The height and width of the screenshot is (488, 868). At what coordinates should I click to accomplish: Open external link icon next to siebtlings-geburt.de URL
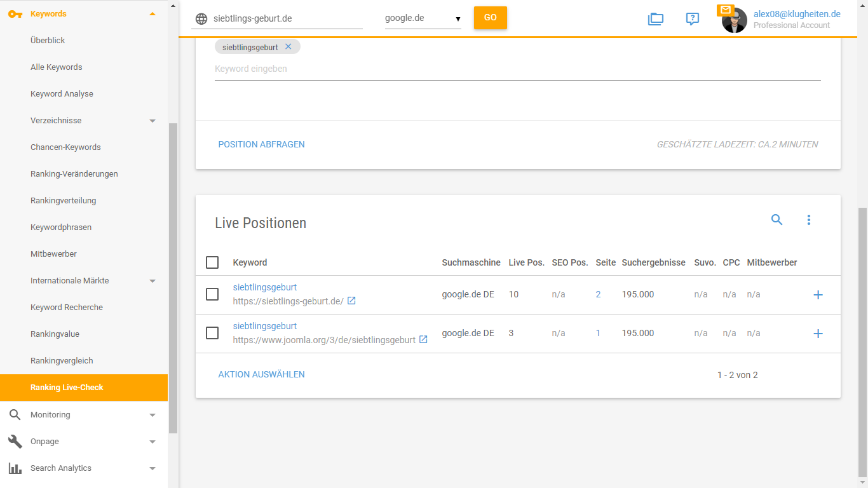tap(351, 301)
